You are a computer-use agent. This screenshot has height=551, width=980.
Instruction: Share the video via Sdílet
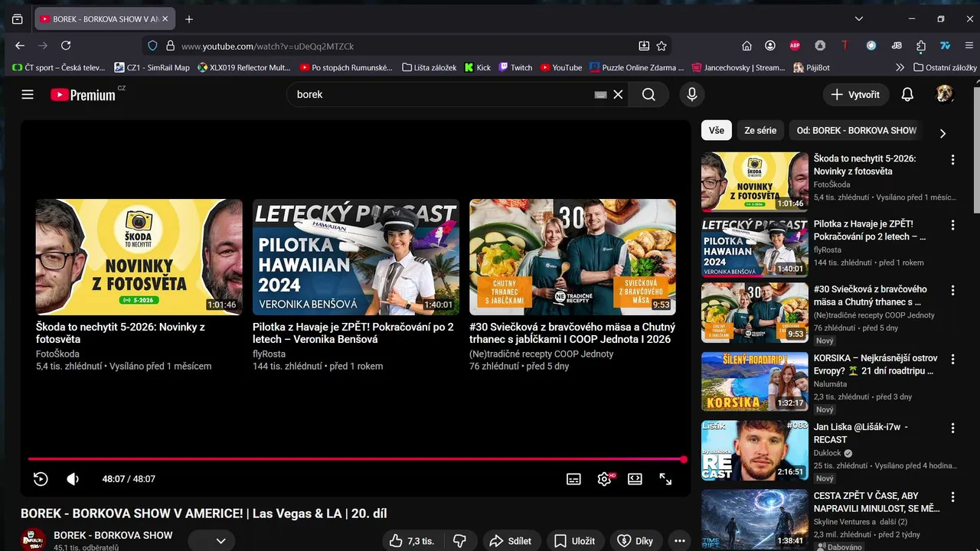[x=511, y=541]
